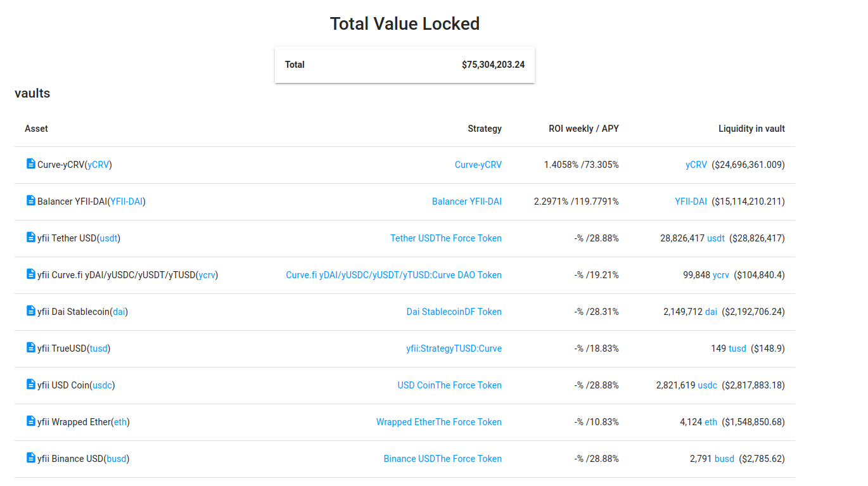Click the contract icon beside yfii Binance USD
This screenshot has height=486, width=868.
(x=30, y=458)
